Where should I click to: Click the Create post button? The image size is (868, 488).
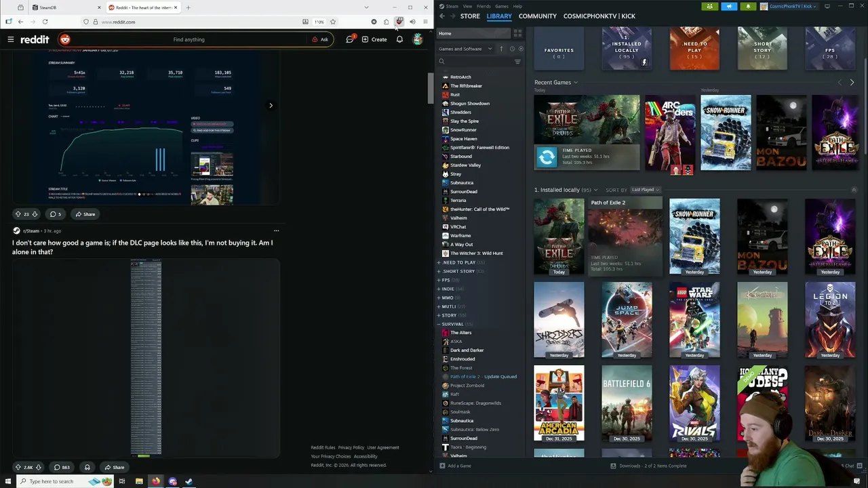[374, 39]
